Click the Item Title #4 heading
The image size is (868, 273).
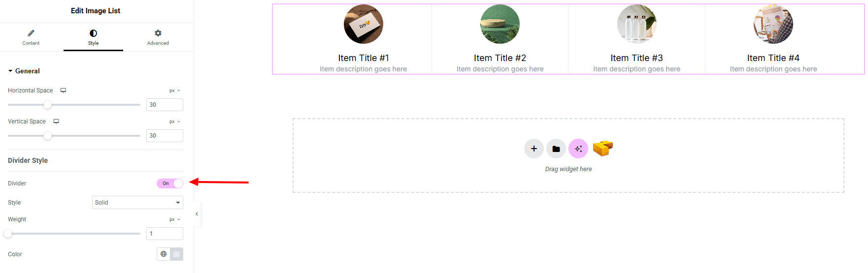pos(773,58)
